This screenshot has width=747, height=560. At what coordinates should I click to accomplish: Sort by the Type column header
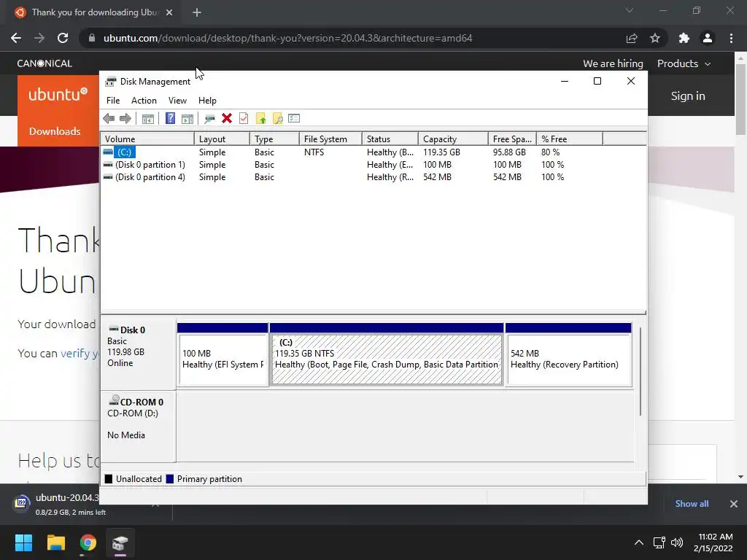pyautogui.click(x=274, y=139)
